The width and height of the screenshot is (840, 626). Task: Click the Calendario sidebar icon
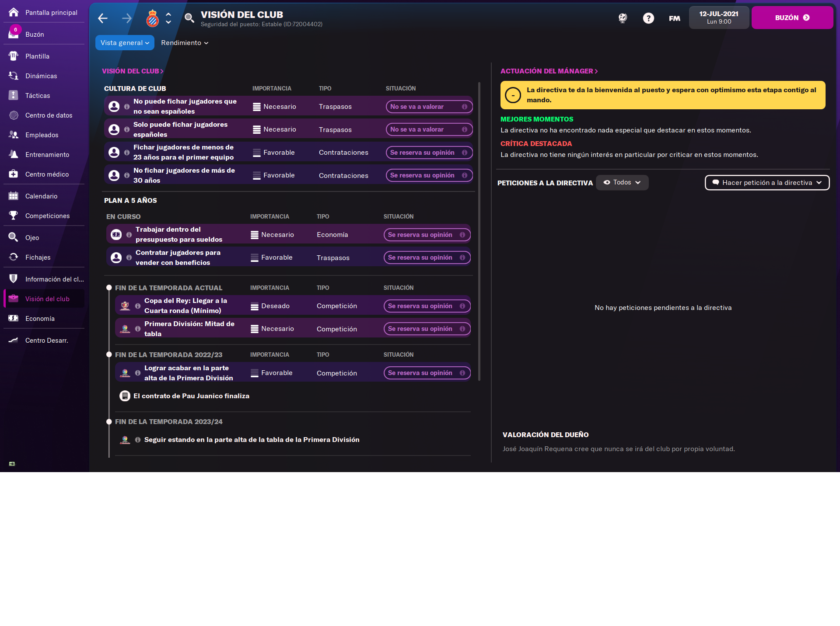pyautogui.click(x=14, y=196)
